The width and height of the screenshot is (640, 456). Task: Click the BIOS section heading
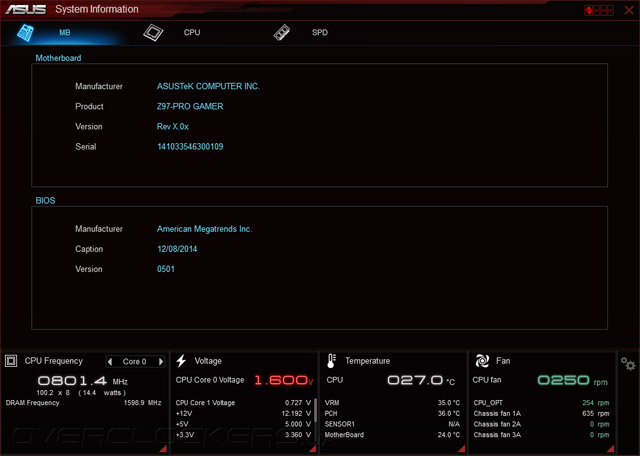click(x=45, y=200)
